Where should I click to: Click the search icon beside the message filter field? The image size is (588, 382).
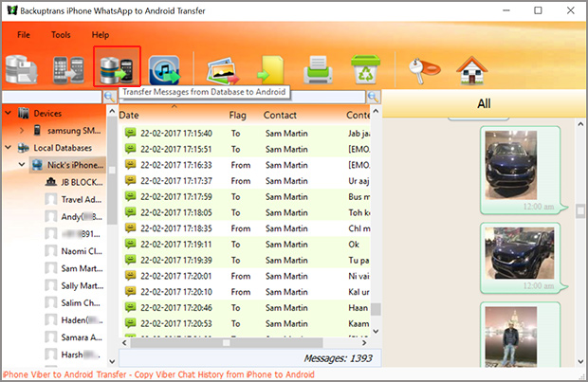coord(373,97)
